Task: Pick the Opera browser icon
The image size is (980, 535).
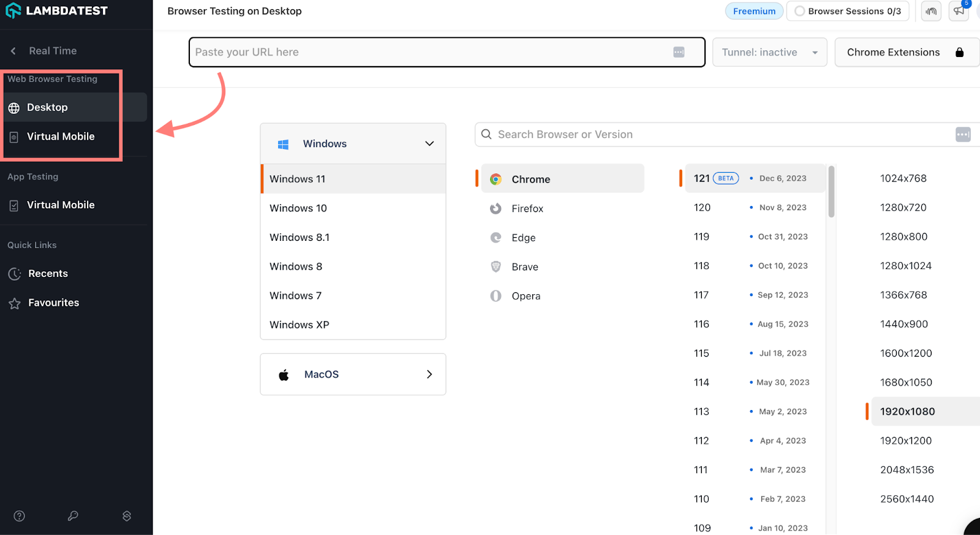Action: 496,296
